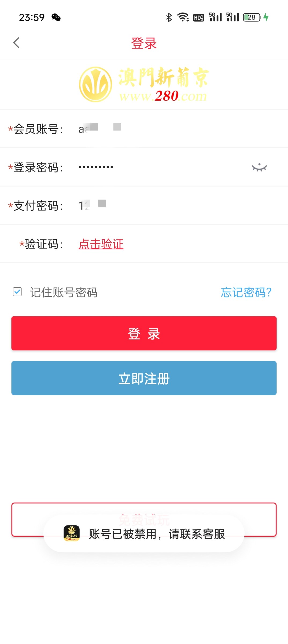Click the 点击验证 verification link
Image resolution: width=288 pixels, height=644 pixels.
[x=101, y=244]
